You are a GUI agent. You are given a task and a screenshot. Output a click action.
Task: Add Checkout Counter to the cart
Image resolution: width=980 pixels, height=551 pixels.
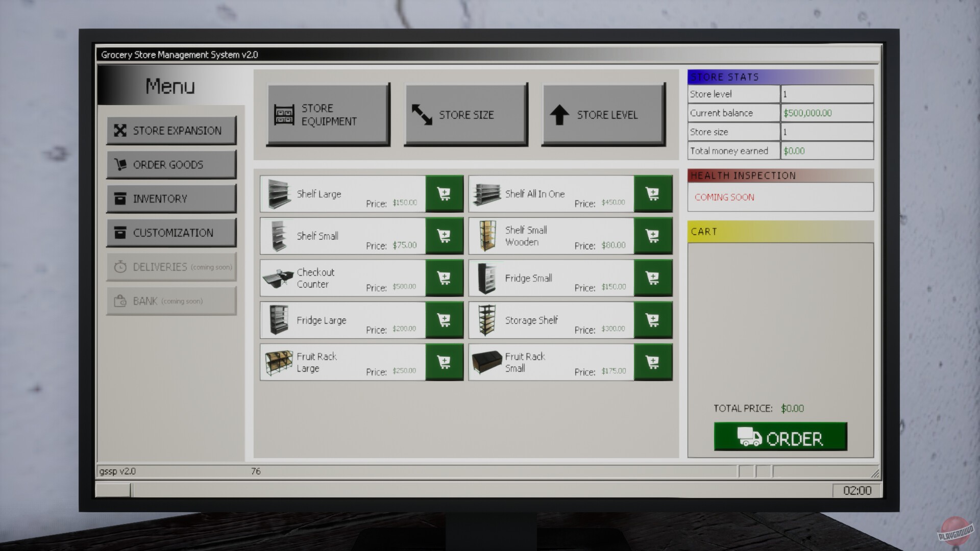coord(444,278)
